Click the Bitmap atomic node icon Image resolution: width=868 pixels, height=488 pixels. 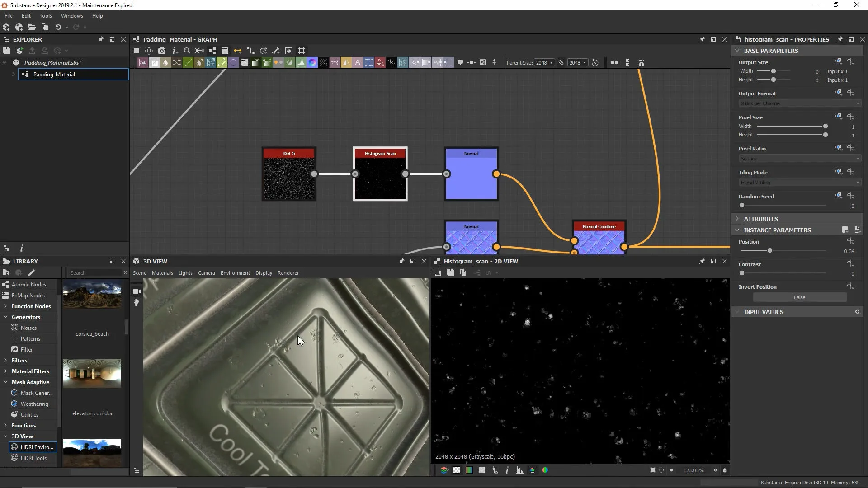[143, 63]
